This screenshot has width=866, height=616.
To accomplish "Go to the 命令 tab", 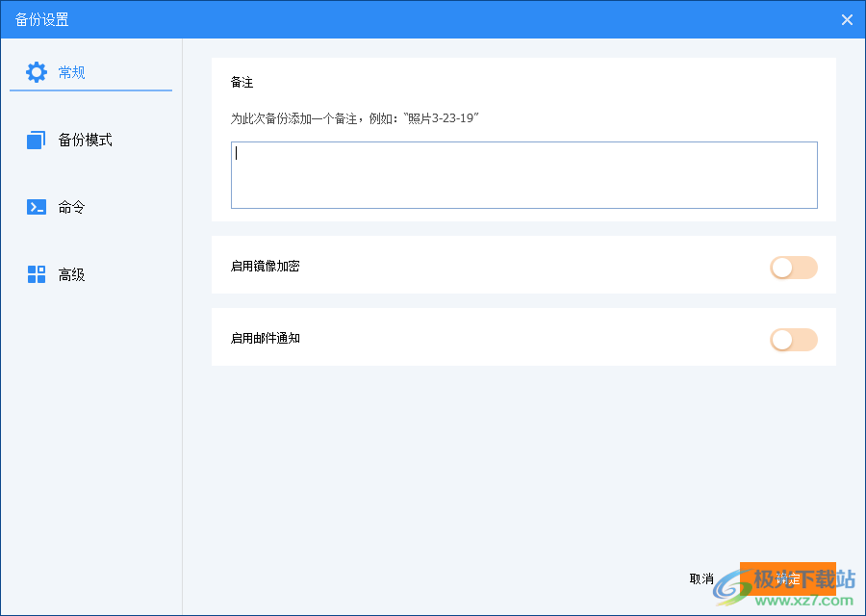I will pyautogui.click(x=90, y=207).
